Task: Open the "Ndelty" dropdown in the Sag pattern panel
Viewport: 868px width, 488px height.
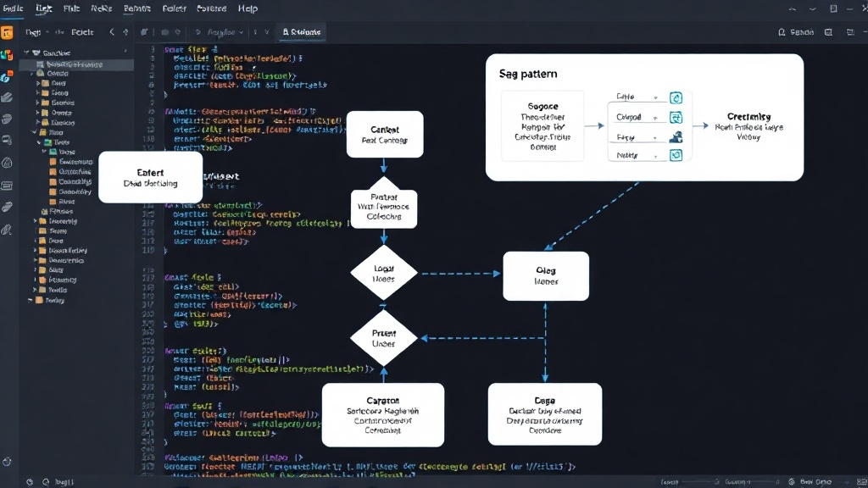Action: point(637,156)
